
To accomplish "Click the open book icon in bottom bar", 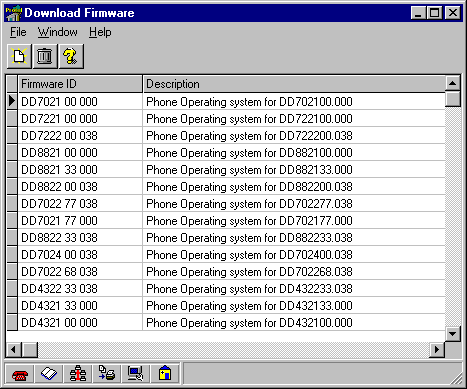I will coord(49,374).
